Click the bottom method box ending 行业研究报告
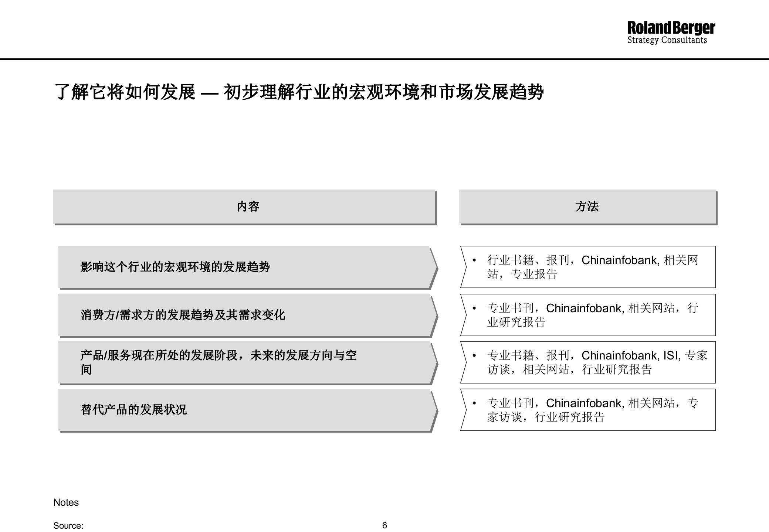This screenshot has height=532, width=769. (x=588, y=409)
